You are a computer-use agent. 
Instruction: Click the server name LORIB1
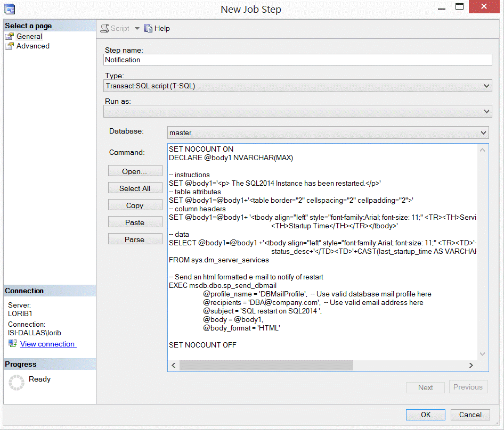point(20,313)
